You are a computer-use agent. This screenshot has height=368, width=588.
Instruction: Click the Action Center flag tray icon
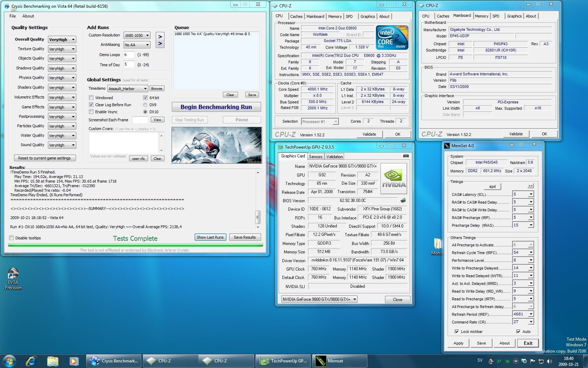point(532,361)
